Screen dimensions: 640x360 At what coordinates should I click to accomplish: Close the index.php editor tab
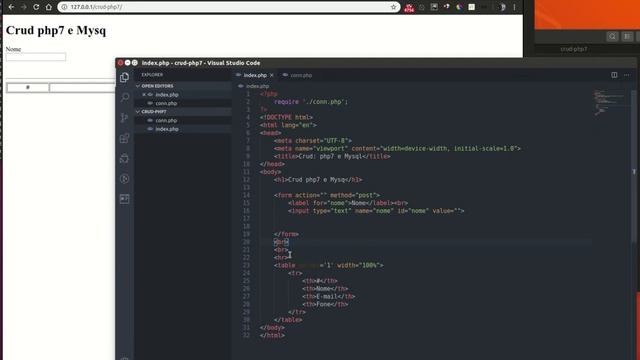(x=272, y=75)
